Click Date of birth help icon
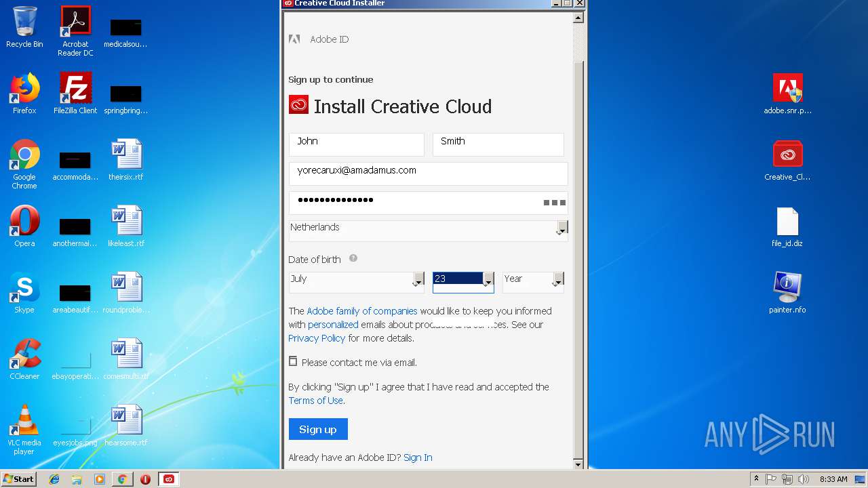Image resolution: width=868 pixels, height=488 pixels. tap(353, 258)
